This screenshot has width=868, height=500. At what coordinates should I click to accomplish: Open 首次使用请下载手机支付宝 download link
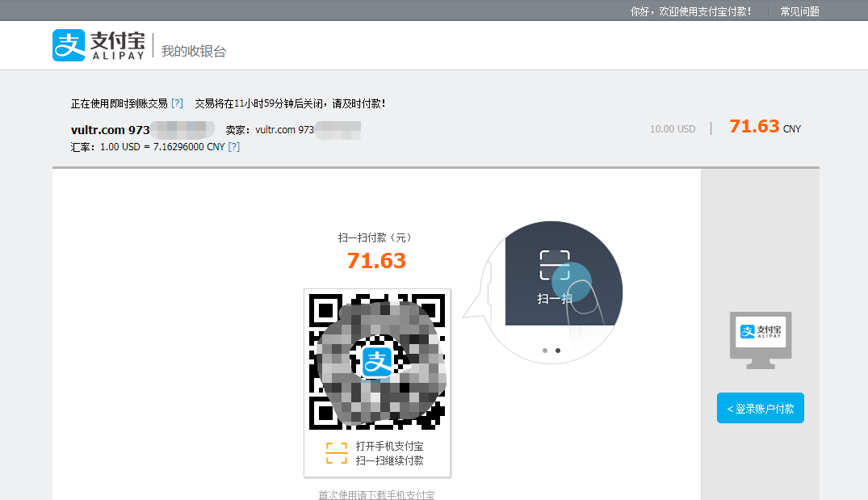tap(376, 494)
